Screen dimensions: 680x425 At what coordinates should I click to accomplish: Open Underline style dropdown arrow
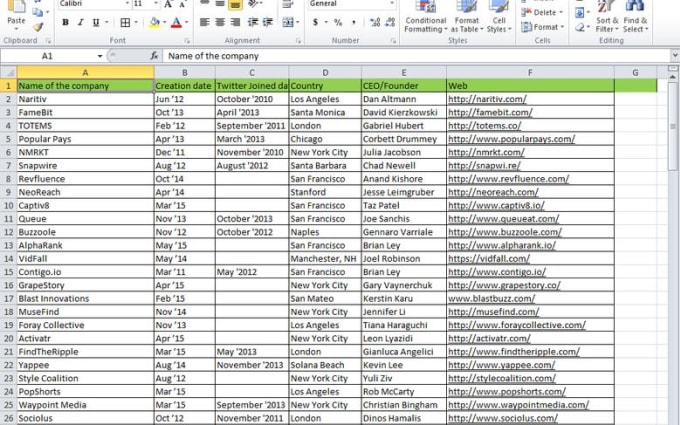(106, 23)
